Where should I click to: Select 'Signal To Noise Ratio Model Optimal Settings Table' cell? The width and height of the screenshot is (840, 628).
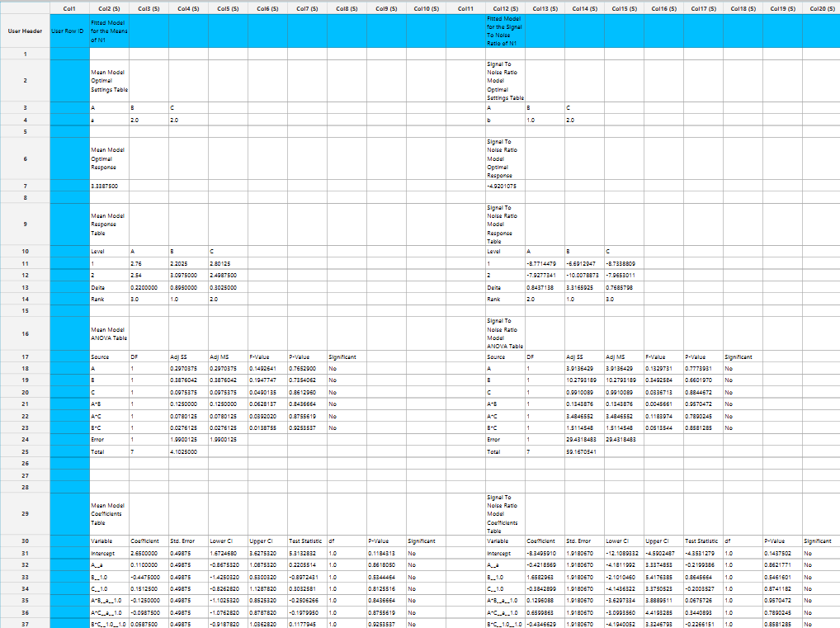tap(505, 80)
